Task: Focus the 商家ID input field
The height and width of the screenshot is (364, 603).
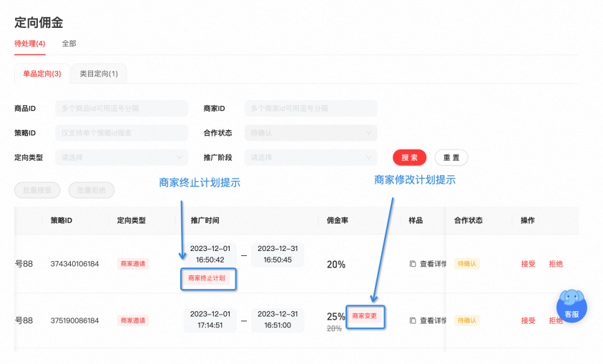Action: (310, 109)
